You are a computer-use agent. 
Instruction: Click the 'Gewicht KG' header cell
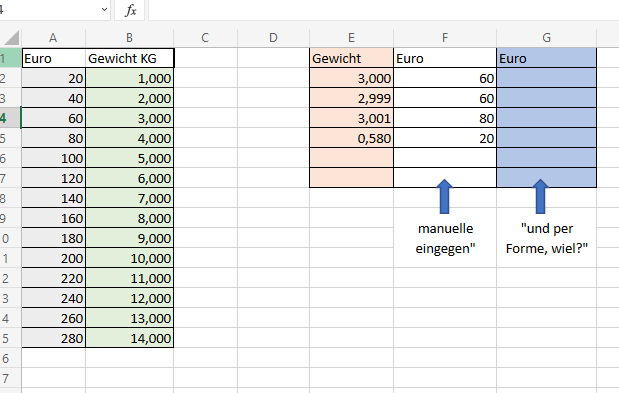[129, 58]
